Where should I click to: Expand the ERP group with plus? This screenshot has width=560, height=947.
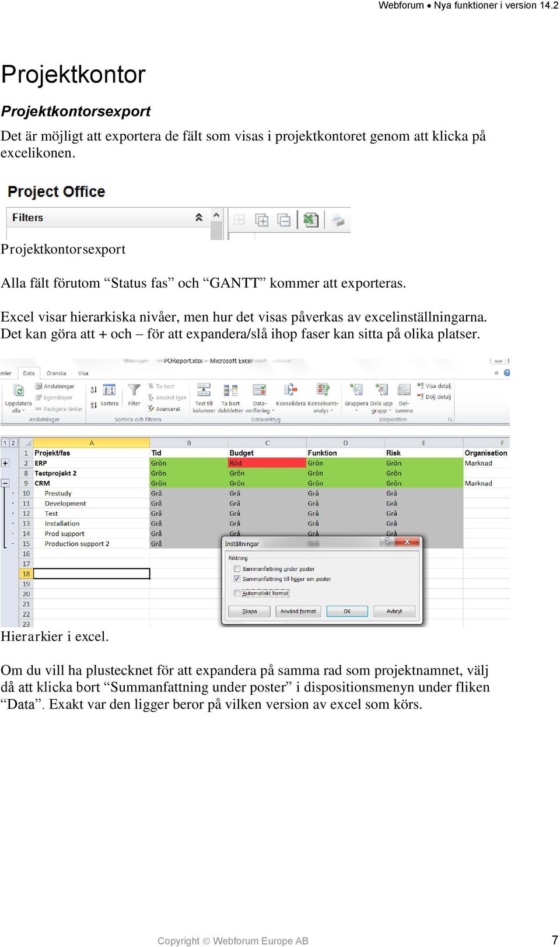[5, 463]
